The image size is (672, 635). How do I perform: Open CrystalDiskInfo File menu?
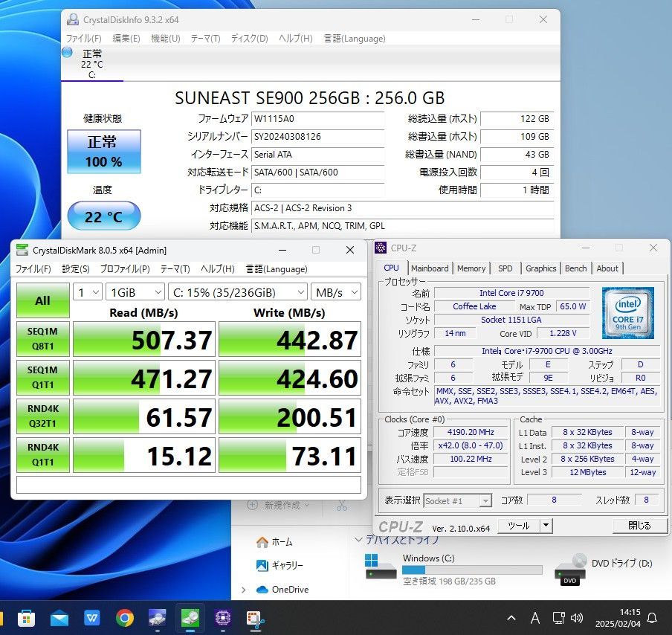click(83, 39)
